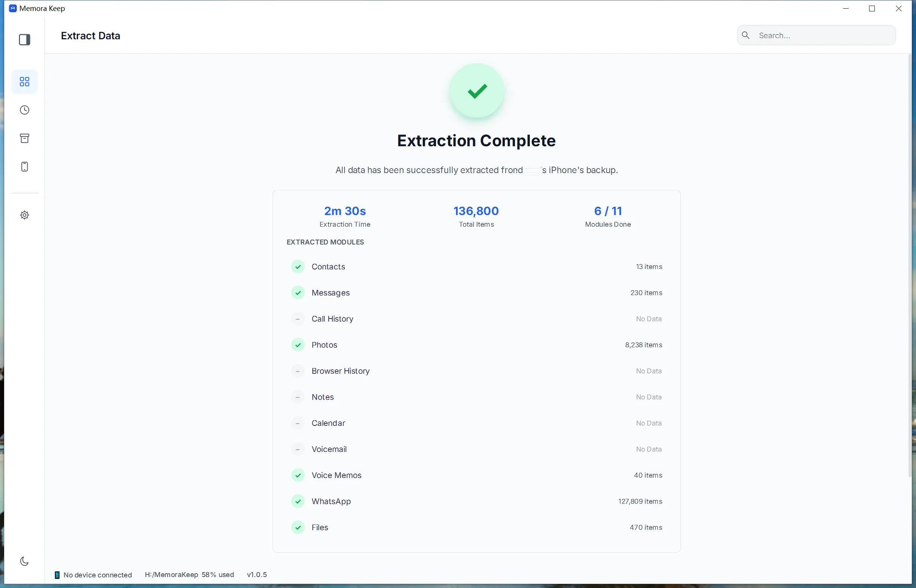
Task: Click the H:/MemoraKeep storage status
Action: click(189, 575)
